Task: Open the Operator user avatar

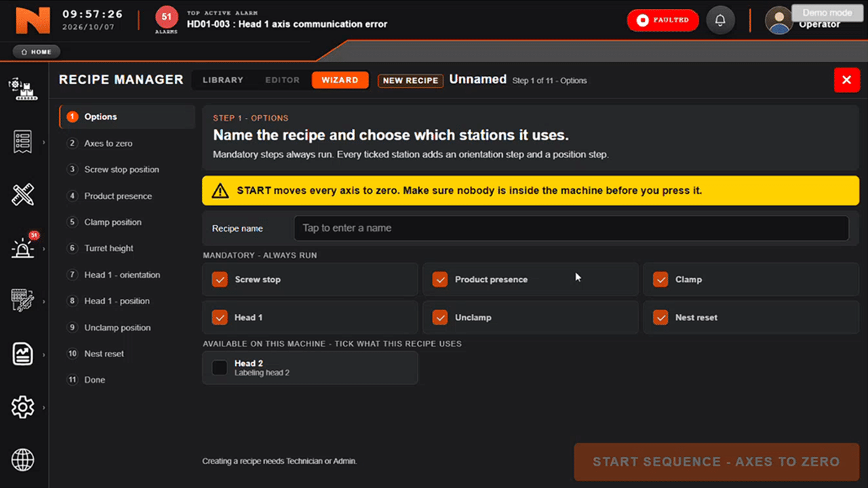Action: (779, 20)
